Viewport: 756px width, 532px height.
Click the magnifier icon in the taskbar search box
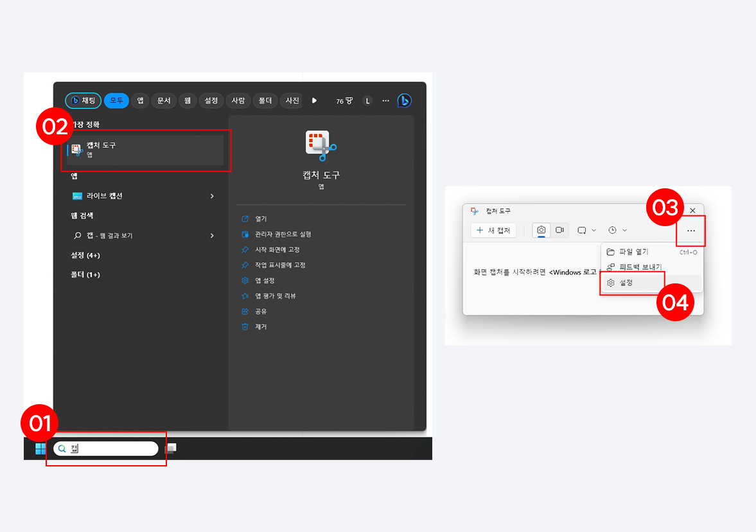(x=61, y=448)
